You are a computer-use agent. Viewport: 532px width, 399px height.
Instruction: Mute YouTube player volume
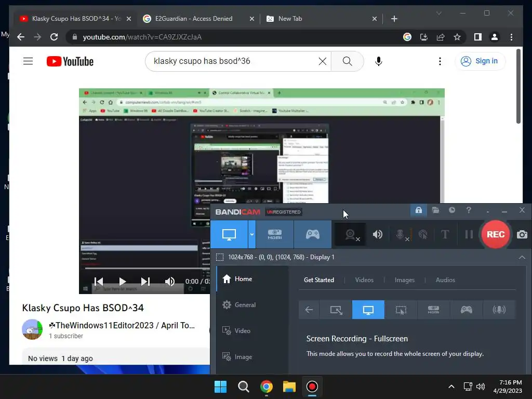[170, 281]
